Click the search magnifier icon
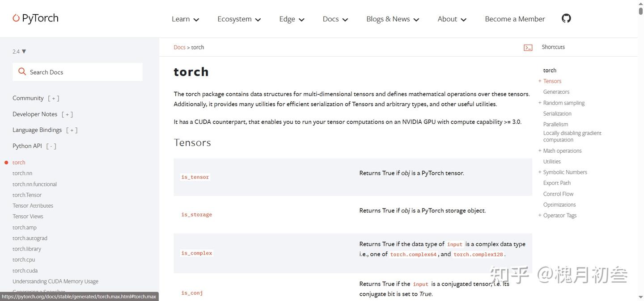 coord(22,71)
